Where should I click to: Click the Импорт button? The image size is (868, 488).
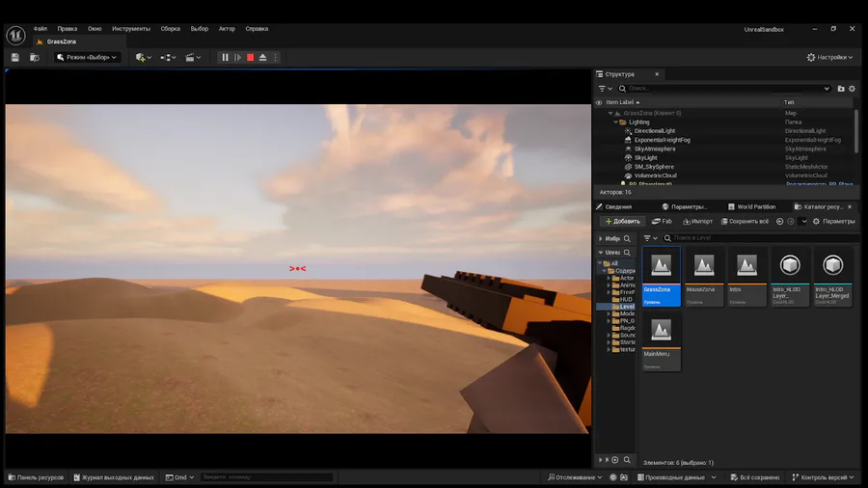[x=697, y=221]
